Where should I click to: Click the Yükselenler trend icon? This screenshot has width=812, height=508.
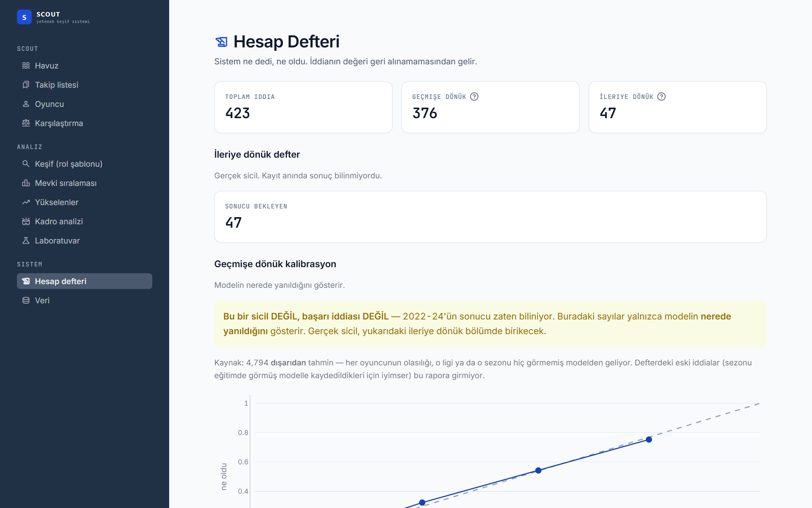tap(26, 202)
